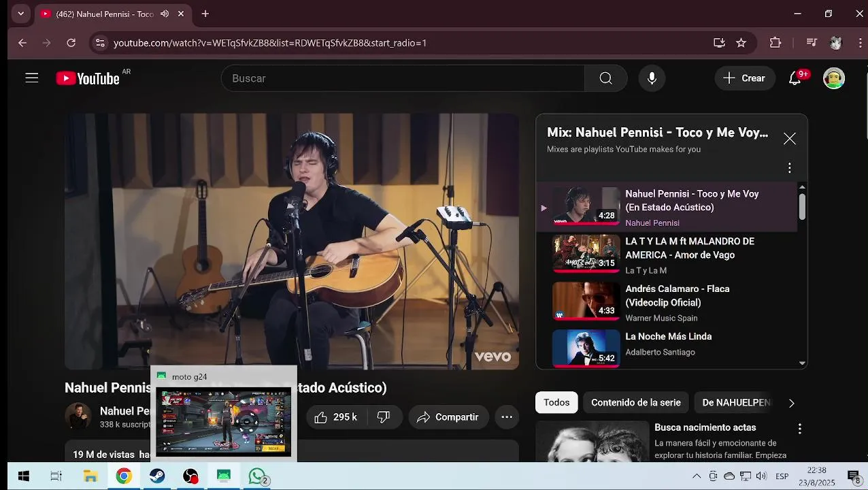This screenshot has width=868, height=490.
Task: Select the Todos filter chip
Action: pos(556,402)
